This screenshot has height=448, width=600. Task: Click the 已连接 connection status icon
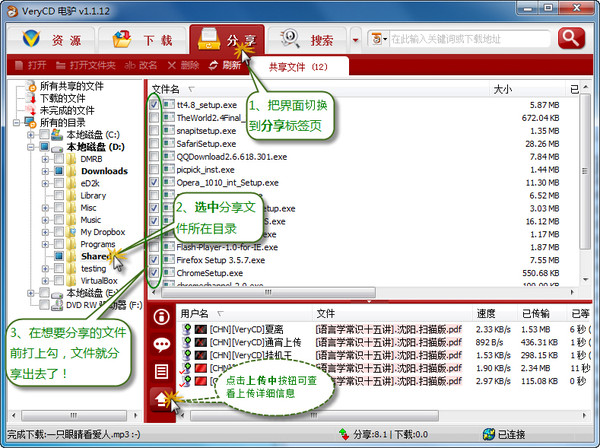point(489,434)
